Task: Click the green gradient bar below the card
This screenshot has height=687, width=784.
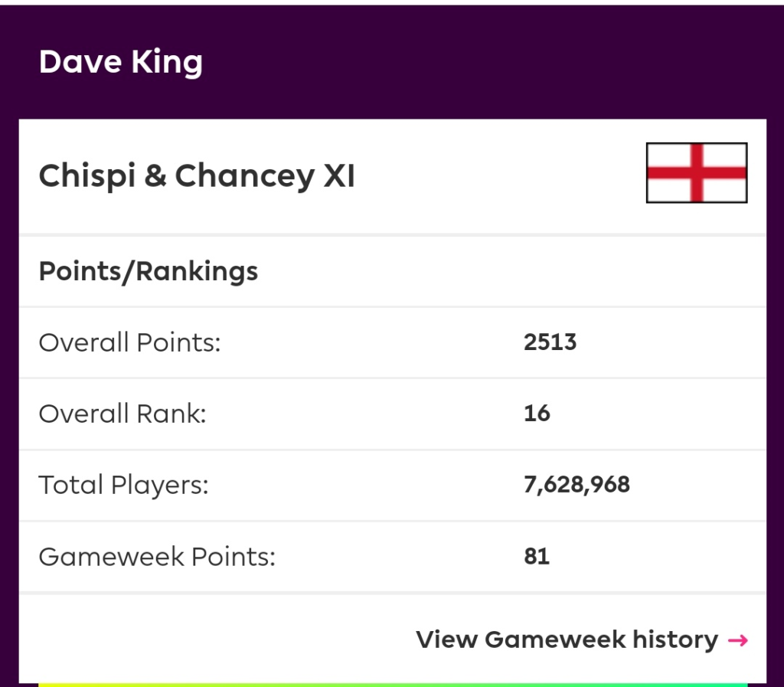Action: point(392,684)
